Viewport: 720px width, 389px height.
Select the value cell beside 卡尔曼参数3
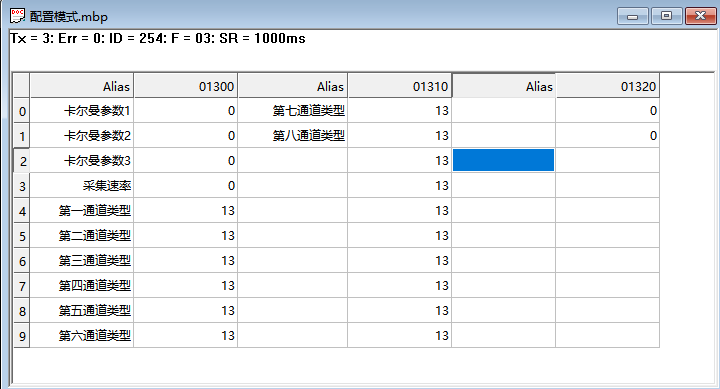coord(186,160)
